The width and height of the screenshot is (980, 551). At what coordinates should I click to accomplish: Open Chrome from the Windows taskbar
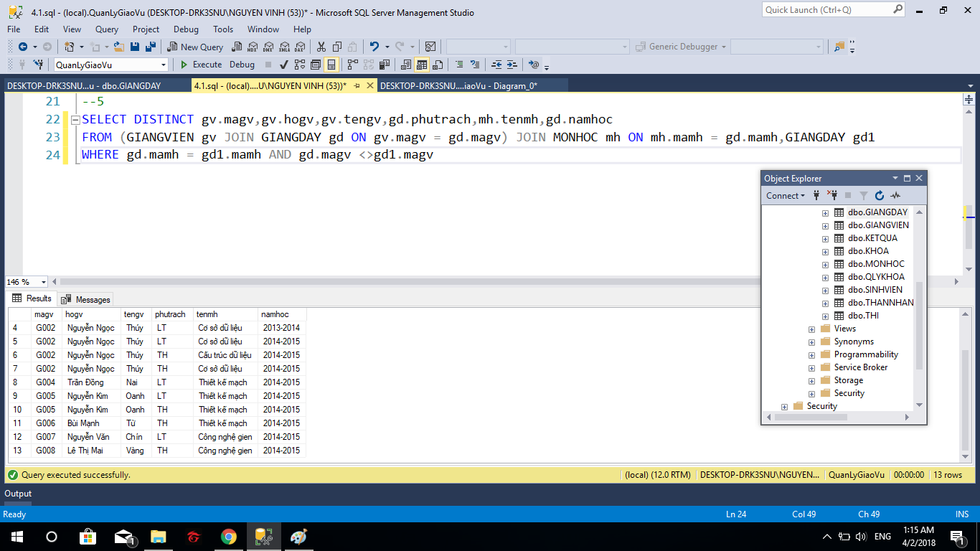click(x=228, y=537)
